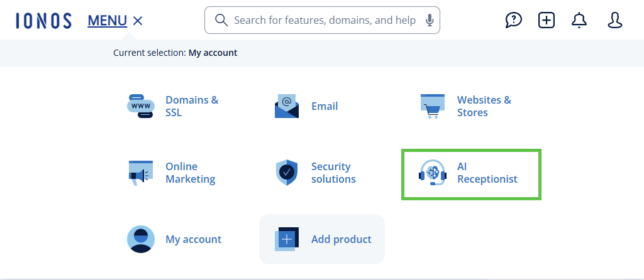The height and width of the screenshot is (280, 644).
Task: Click the Websites & Stores cart icon
Action: pos(433,106)
